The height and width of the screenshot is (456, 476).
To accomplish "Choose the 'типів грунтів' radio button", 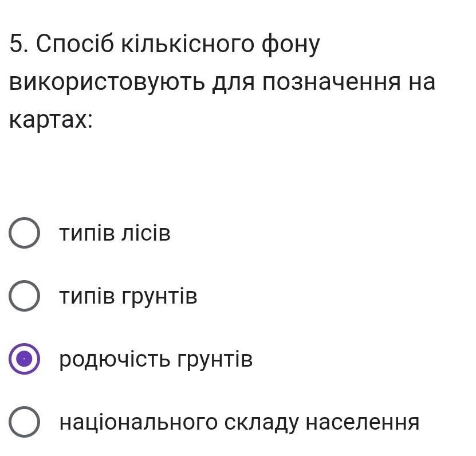I will click(24, 296).
